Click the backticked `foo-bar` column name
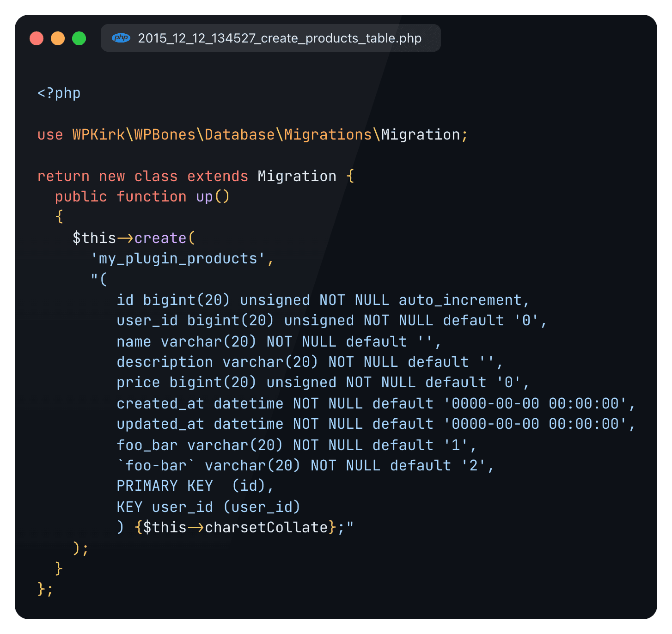Viewport: 672px width, 634px height. [156, 466]
